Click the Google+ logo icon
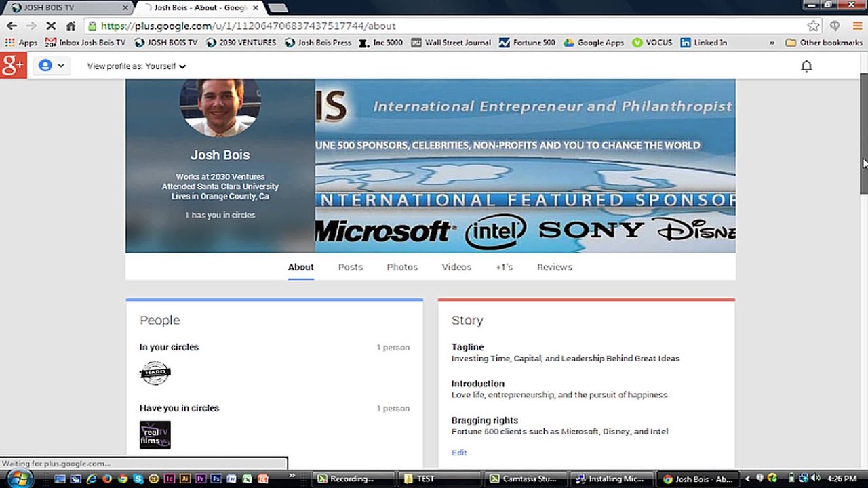Screen dimensions: 868x488 pos(13,66)
